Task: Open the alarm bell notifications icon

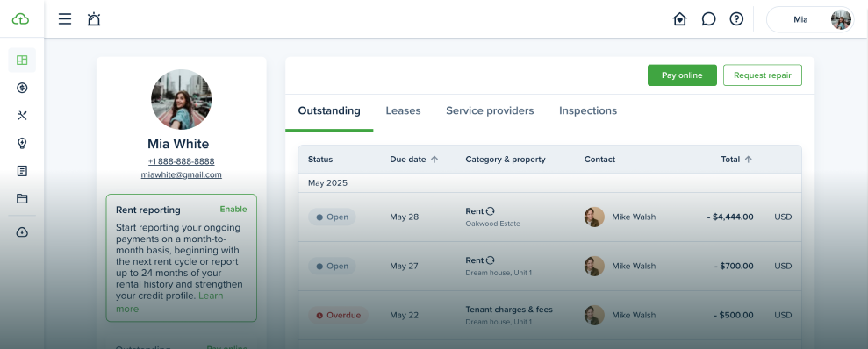Action: pos(94,19)
